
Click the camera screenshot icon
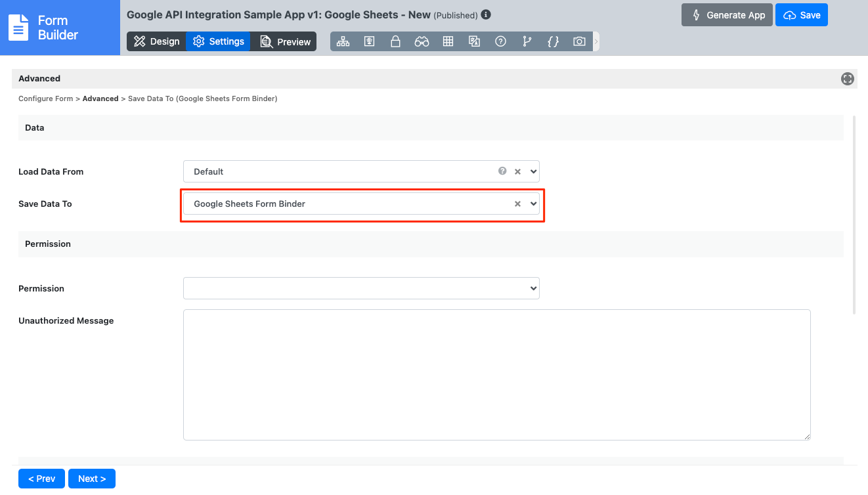[579, 41]
